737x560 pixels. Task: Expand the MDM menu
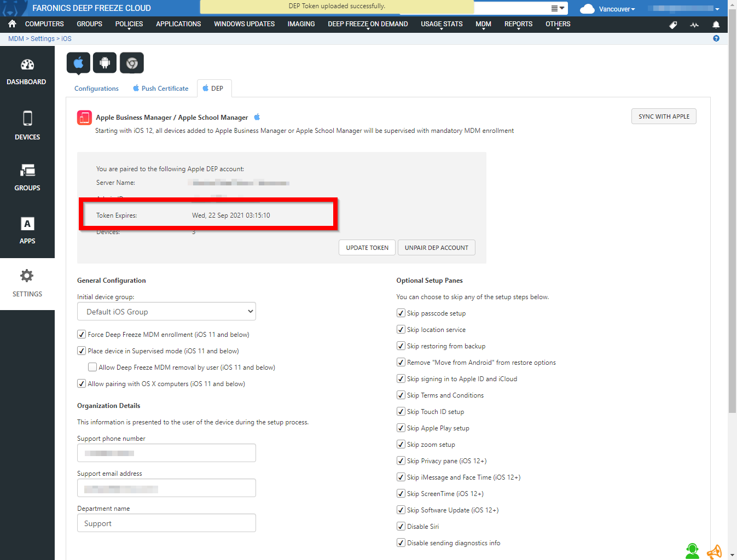click(483, 24)
